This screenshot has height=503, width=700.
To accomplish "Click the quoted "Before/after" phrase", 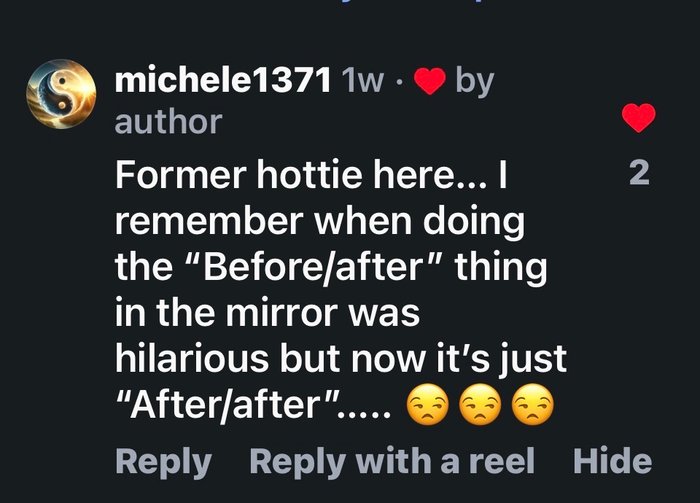I will pyautogui.click(x=318, y=266).
